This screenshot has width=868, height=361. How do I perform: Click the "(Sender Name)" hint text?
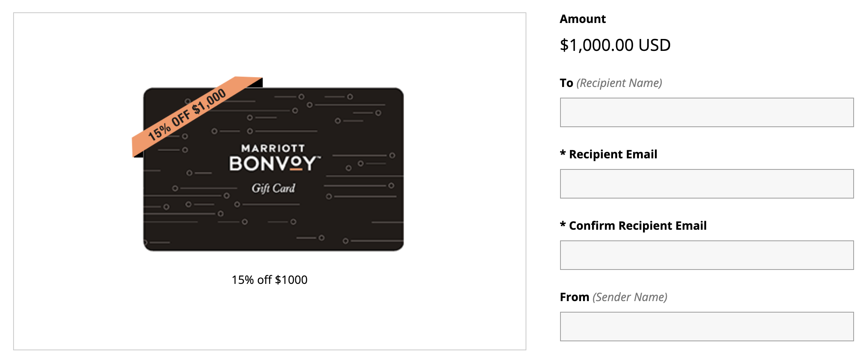(630, 297)
